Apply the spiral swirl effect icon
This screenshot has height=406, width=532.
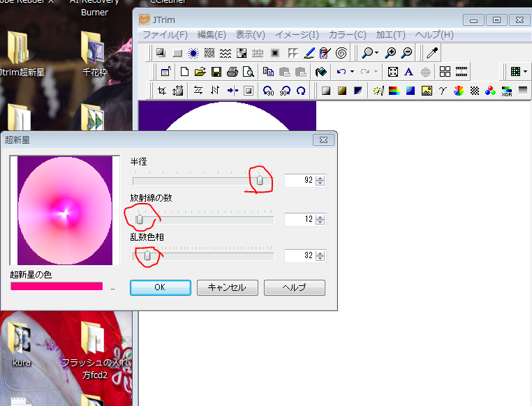[x=341, y=53]
